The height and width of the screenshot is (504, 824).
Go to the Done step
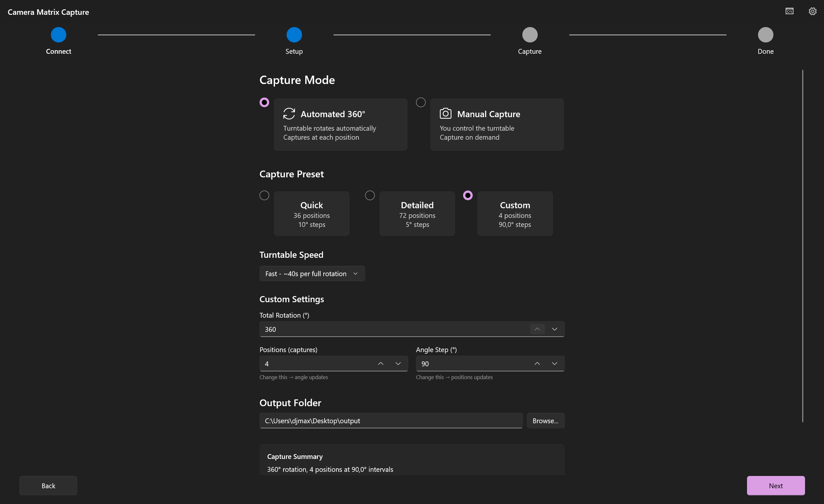[x=765, y=41]
